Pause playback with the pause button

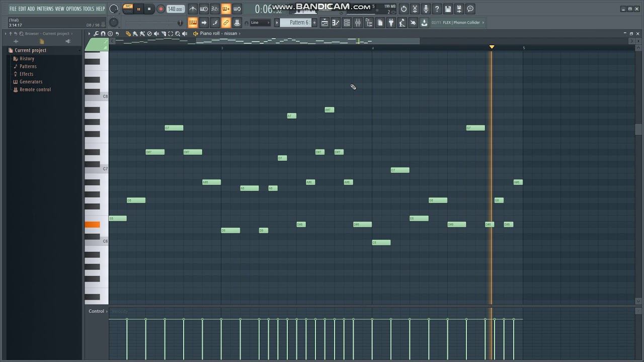pyautogui.click(x=138, y=9)
